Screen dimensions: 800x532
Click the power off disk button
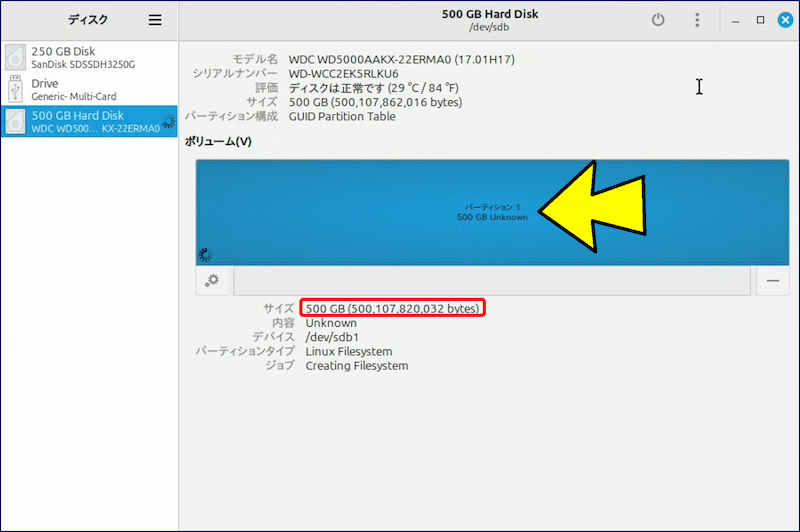[657, 20]
